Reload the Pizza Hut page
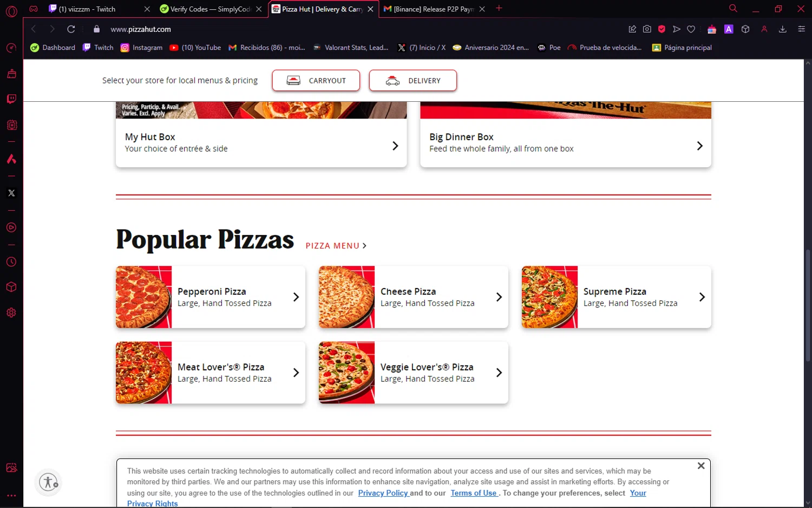 click(71, 29)
